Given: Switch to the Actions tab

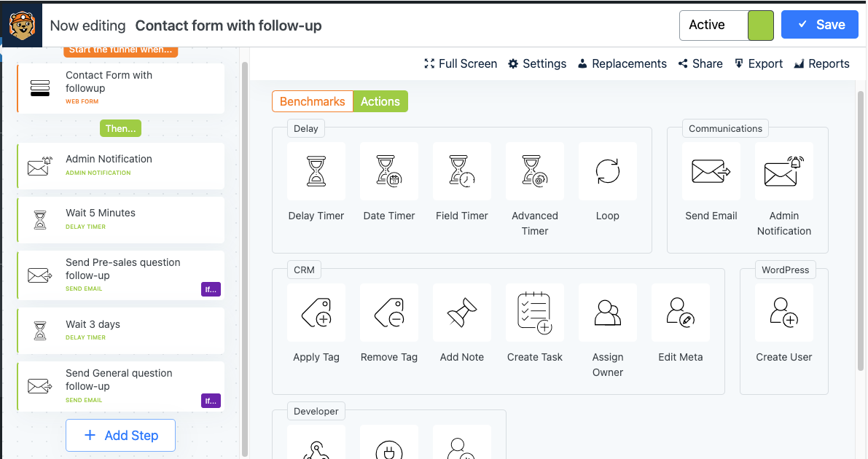Looking at the screenshot, I should (x=380, y=101).
